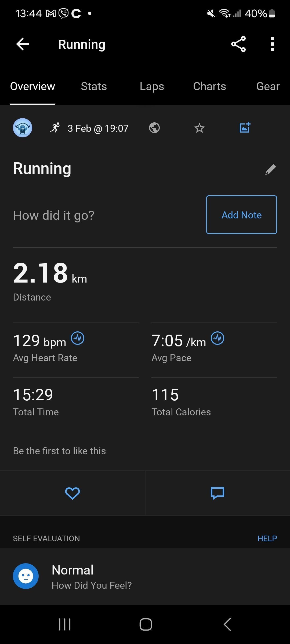Click the Add Note button
The image size is (290, 644).
point(241,215)
